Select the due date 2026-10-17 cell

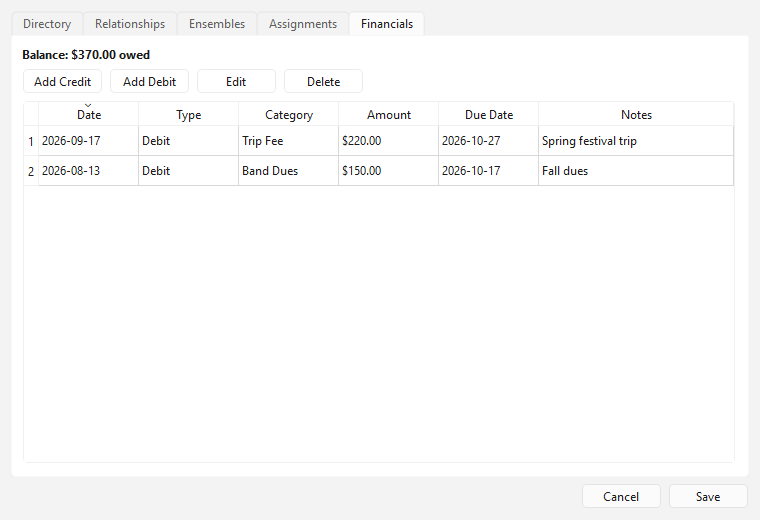click(489, 171)
